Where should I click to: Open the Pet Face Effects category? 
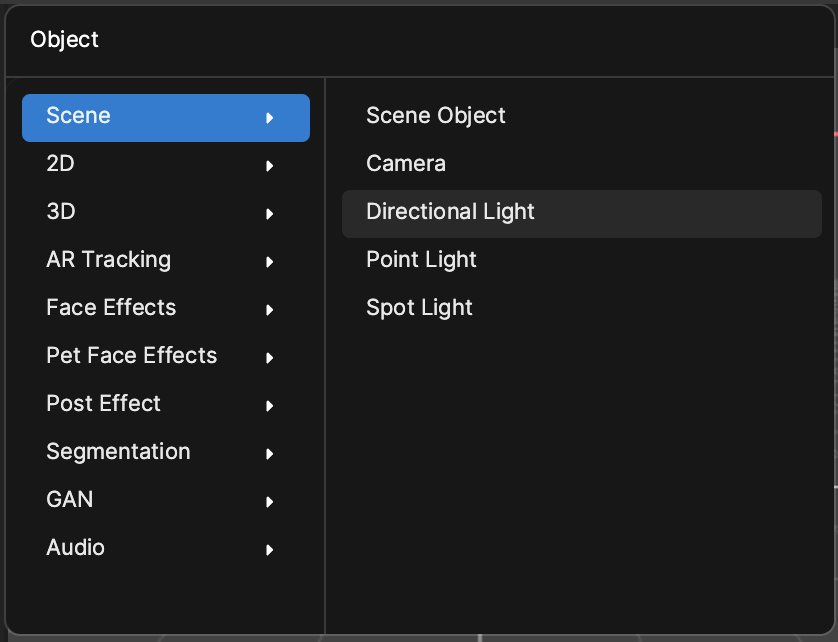(x=166, y=358)
